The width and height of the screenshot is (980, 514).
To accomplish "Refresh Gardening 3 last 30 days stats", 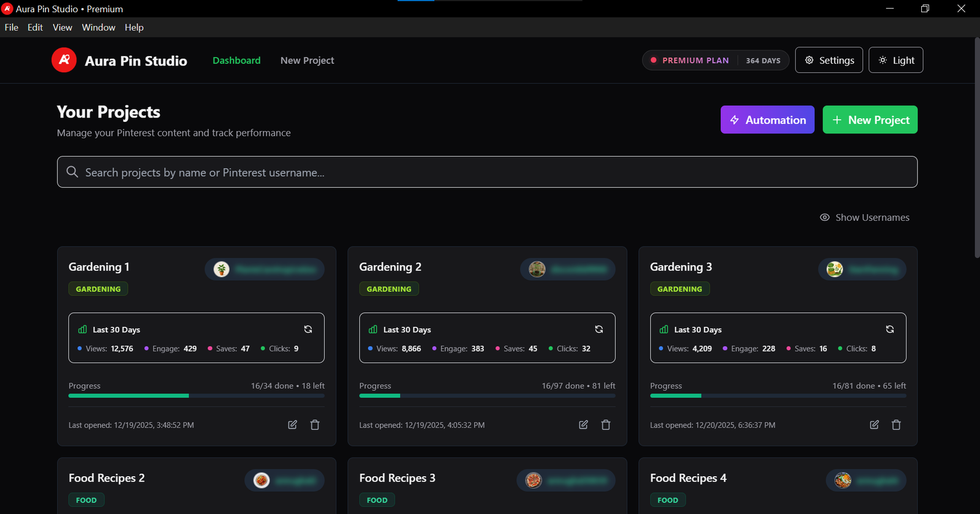I will (890, 329).
